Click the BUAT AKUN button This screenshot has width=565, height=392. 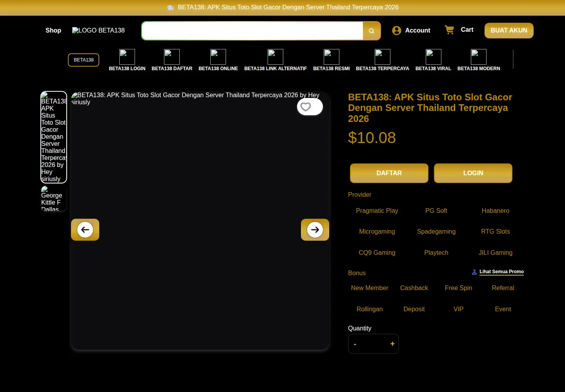tap(509, 31)
